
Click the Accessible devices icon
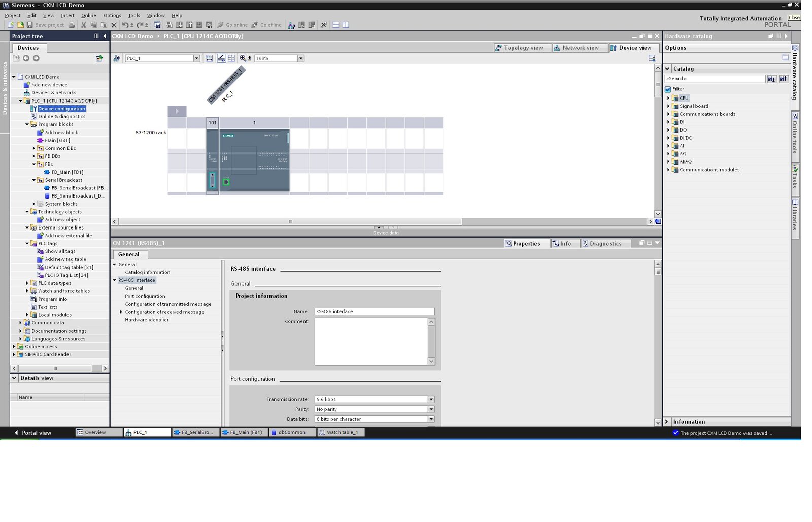point(292,25)
